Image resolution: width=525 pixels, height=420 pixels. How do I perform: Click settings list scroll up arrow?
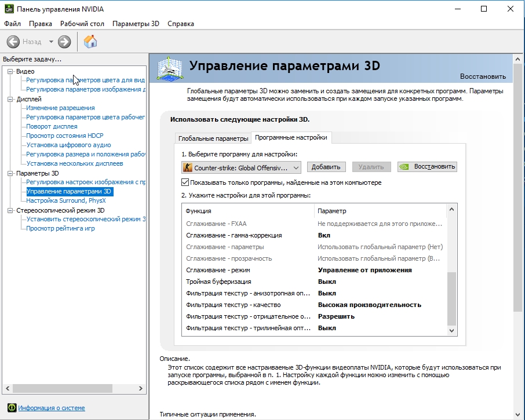click(x=451, y=210)
